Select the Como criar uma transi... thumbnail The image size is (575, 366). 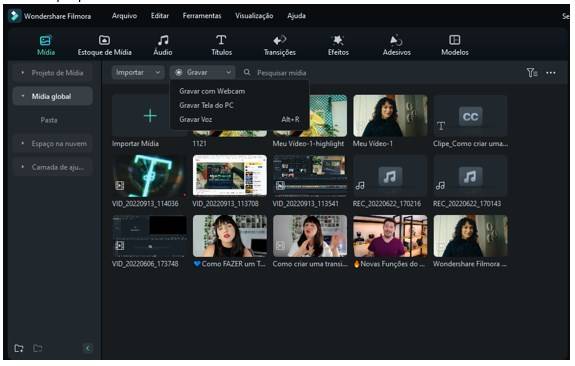click(x=310, y=236)
